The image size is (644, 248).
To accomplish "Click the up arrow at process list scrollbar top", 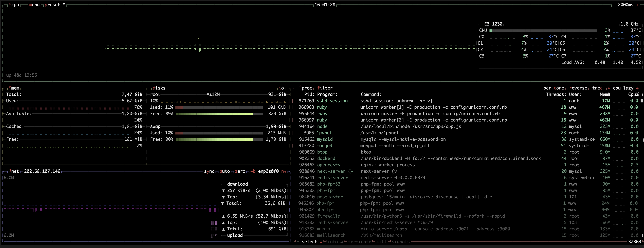I will pyautogui.click(x=642, y=95).
